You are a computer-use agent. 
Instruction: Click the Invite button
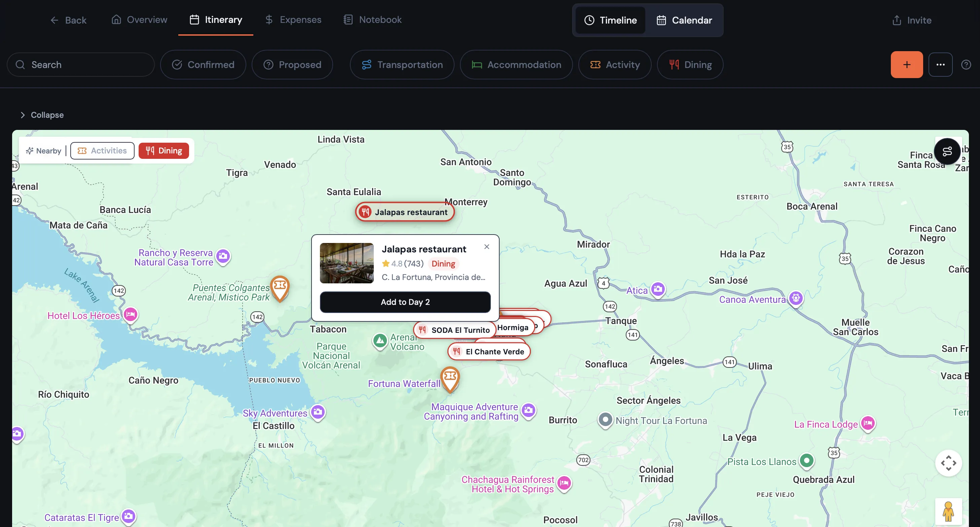click(x=911, y=20)
